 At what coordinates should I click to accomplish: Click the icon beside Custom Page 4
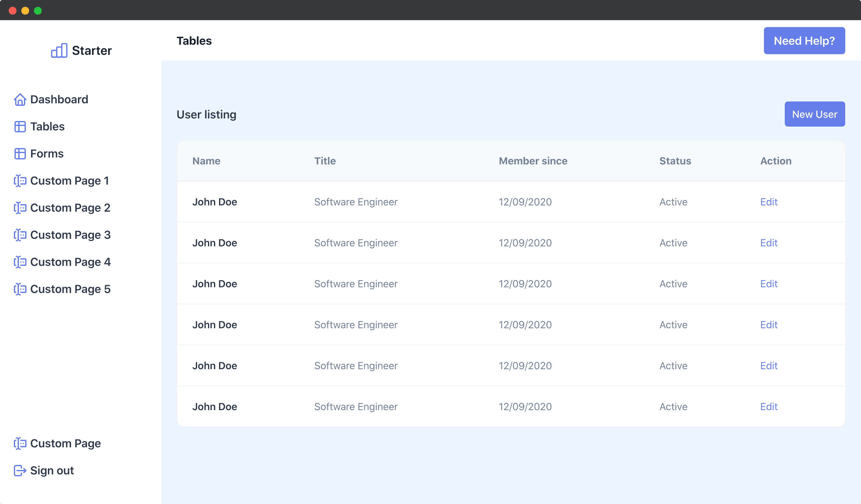(x=20, y=262)
